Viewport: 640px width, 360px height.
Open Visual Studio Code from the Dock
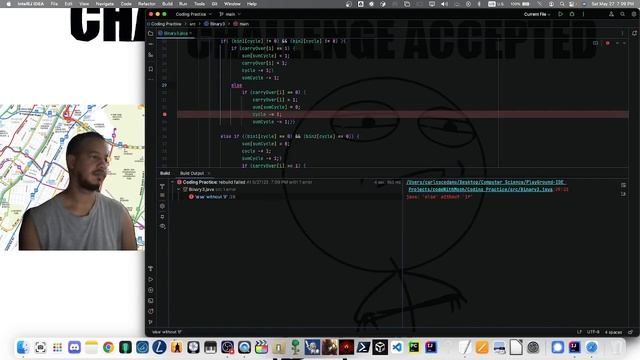(397, 347)
